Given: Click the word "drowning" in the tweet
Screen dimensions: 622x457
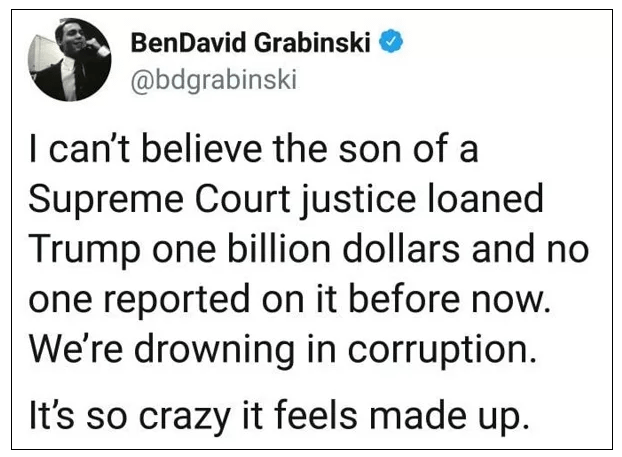Looking at the screenshot, I should coord(214,349).
